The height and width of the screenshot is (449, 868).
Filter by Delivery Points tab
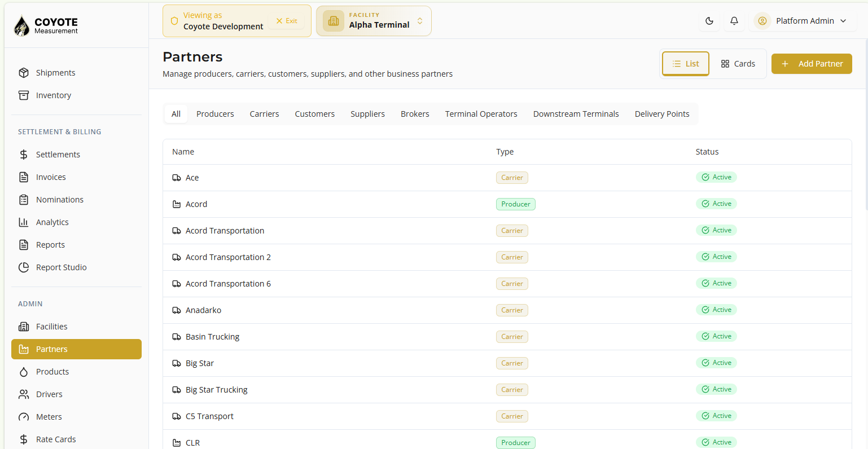click(x=662, y=114)
